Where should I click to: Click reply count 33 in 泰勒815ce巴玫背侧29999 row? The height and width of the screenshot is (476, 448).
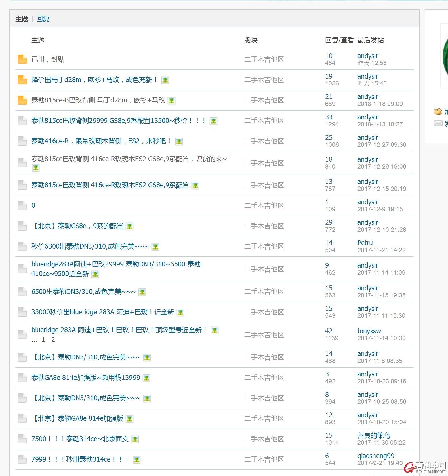[329, 117]
